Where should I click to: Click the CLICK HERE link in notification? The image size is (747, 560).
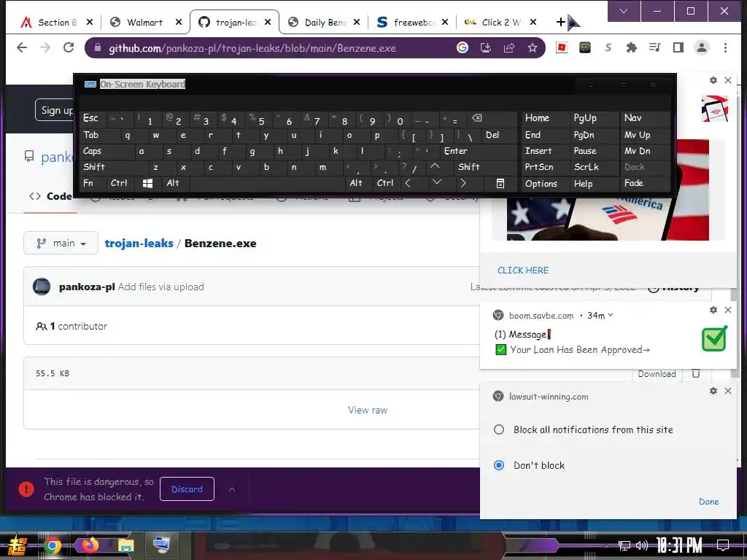[x=523, y=271]
